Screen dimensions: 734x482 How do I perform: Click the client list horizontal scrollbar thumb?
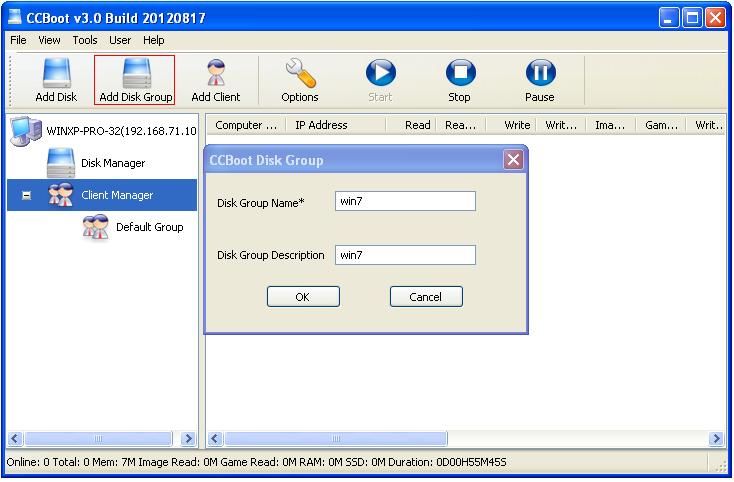(x=336, y=438)
